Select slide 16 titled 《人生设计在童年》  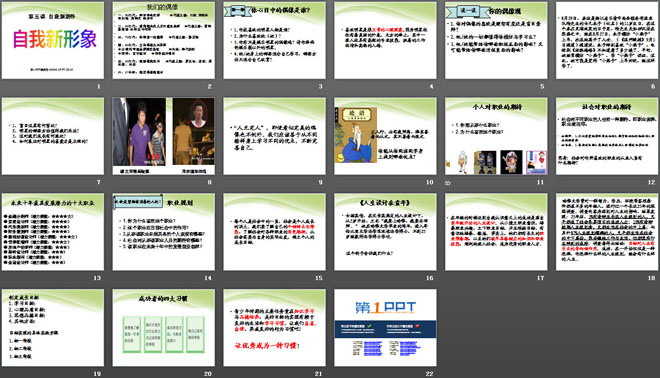(x=385, y=232)
